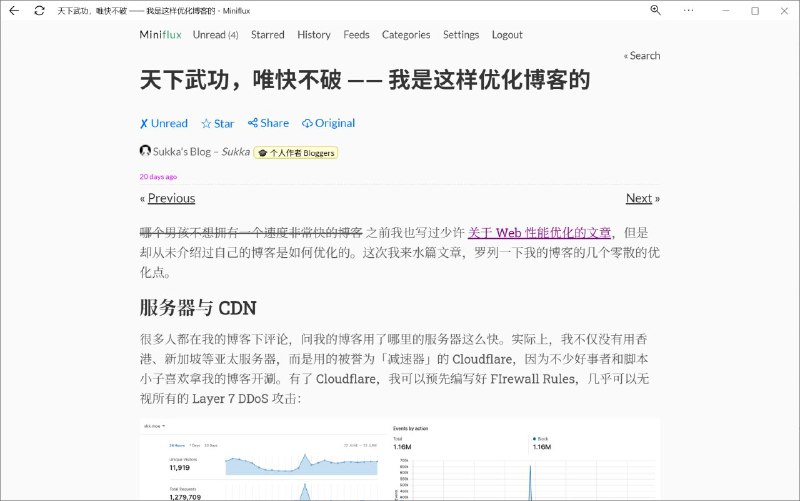Go to Unread (4) menu item
Screen dimensions: 800x501
[x=215, y=34]
